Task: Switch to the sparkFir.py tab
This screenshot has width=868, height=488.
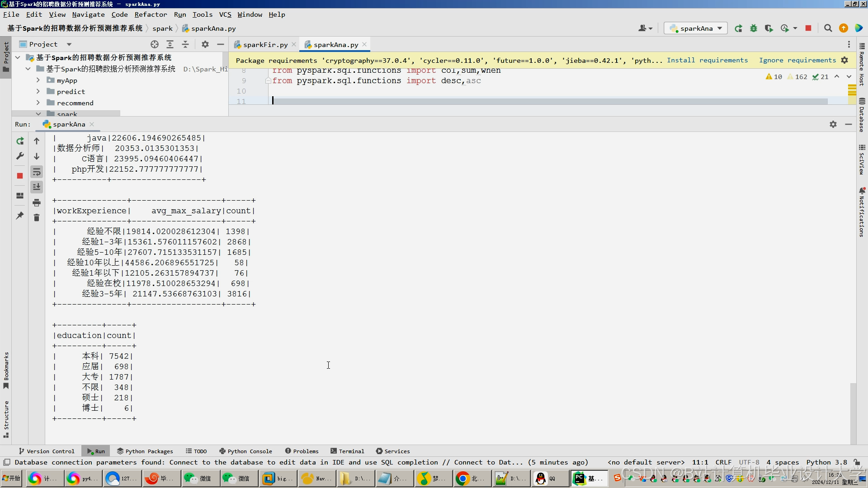Action: 264,44
